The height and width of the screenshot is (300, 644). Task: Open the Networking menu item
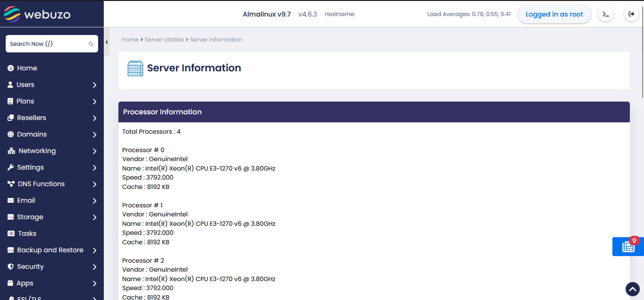coord(37,151)
